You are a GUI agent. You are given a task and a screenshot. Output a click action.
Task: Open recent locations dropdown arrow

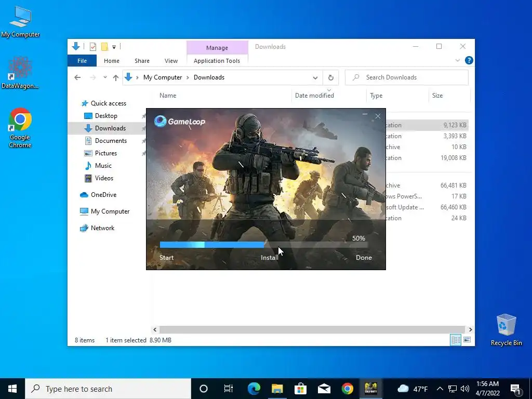(x=105, y=77)
